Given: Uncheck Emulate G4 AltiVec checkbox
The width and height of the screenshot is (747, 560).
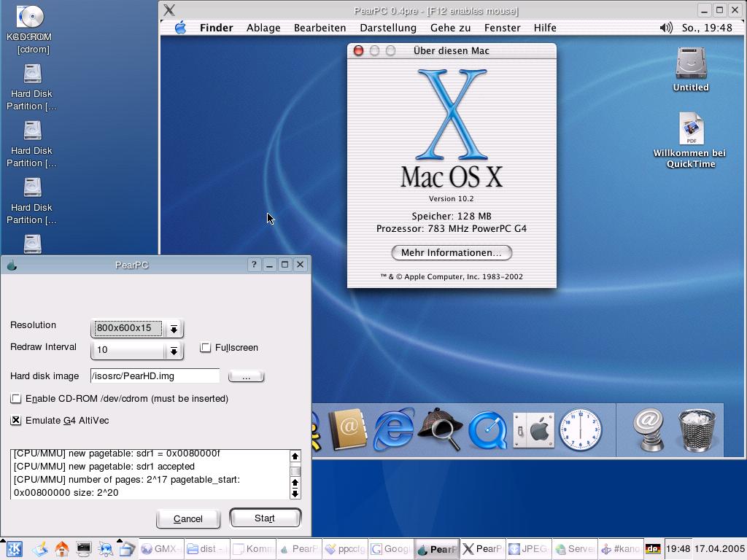Looking at the screenshot, I should [x=16, y=421].
